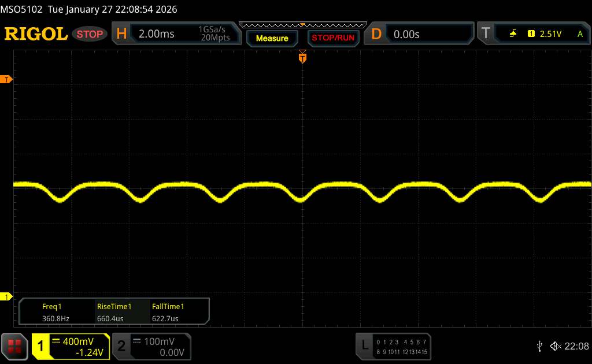
Task: Open the red grid function menu icon
Action: (14, 346)
